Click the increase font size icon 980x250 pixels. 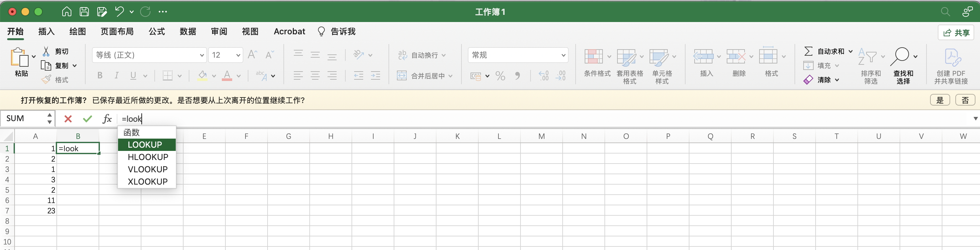tap(252, 55)
